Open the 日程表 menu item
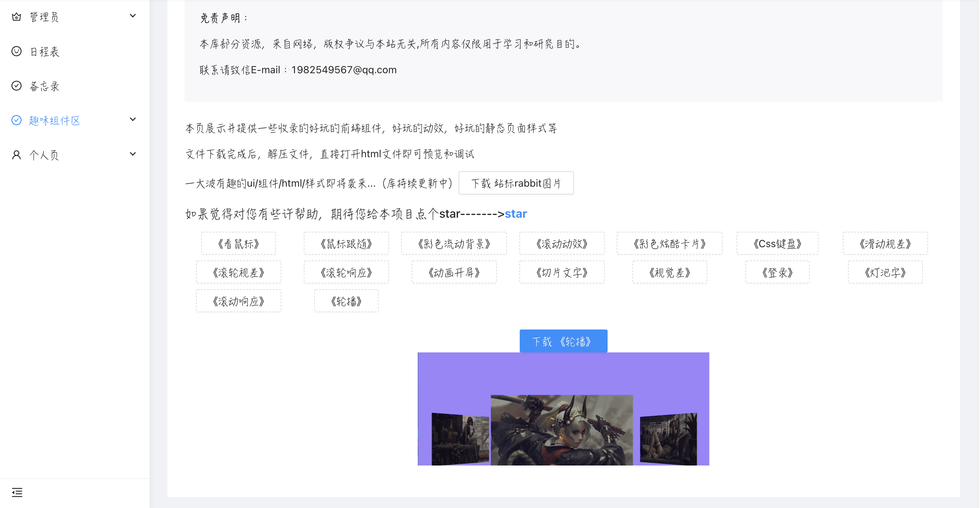The height and width of the screenshot is (508, 980). click(44, 52)
